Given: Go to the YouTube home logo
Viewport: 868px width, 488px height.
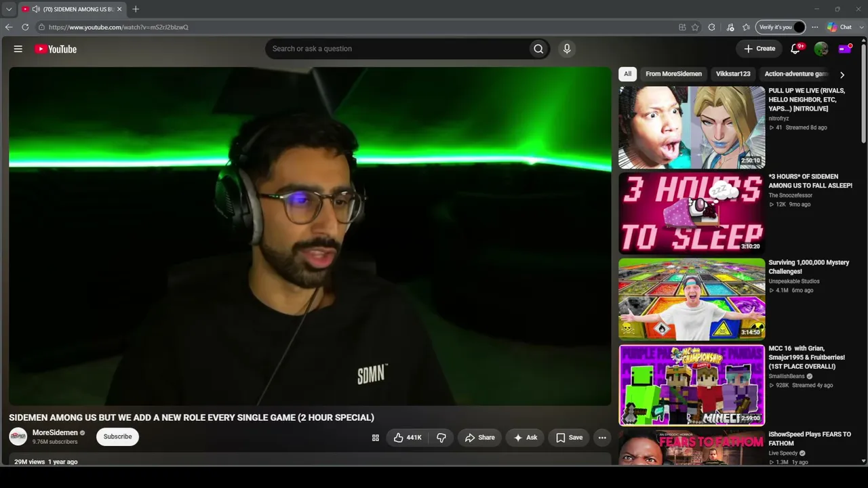Looking at the screenshot, I should 56,49.
